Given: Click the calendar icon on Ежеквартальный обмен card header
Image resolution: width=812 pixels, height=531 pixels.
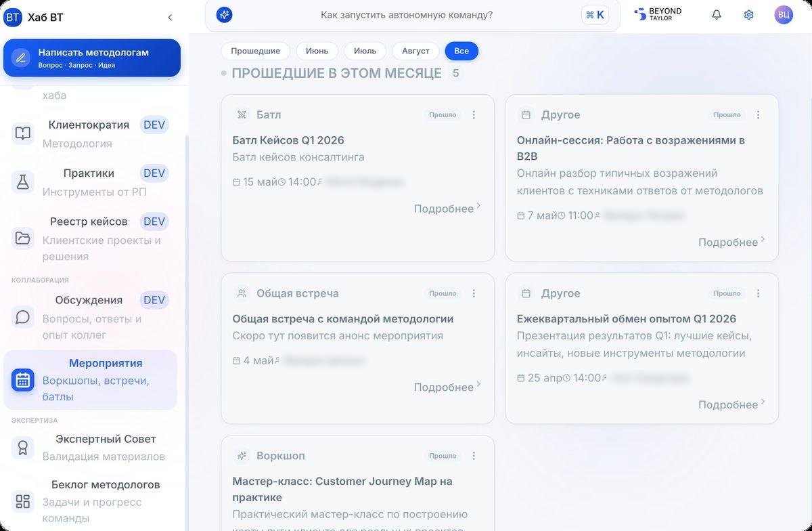Looking at the screenshot, I should point(526,293).
